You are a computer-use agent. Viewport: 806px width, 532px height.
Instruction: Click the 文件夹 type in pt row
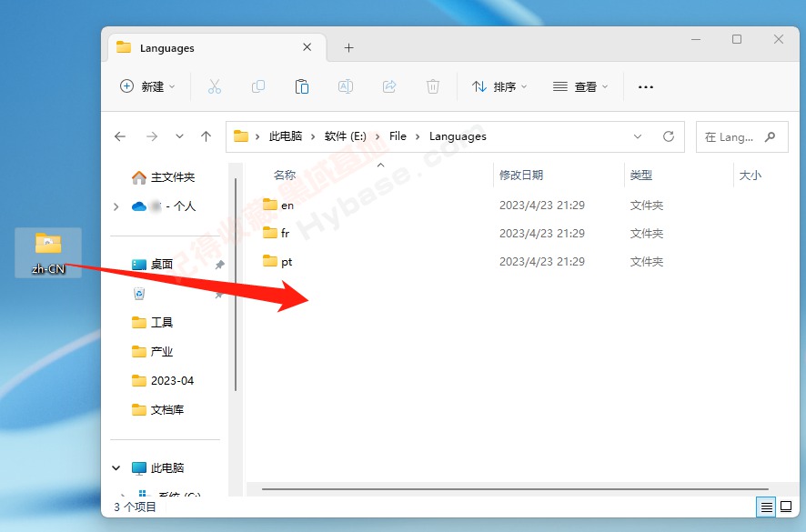647,262
